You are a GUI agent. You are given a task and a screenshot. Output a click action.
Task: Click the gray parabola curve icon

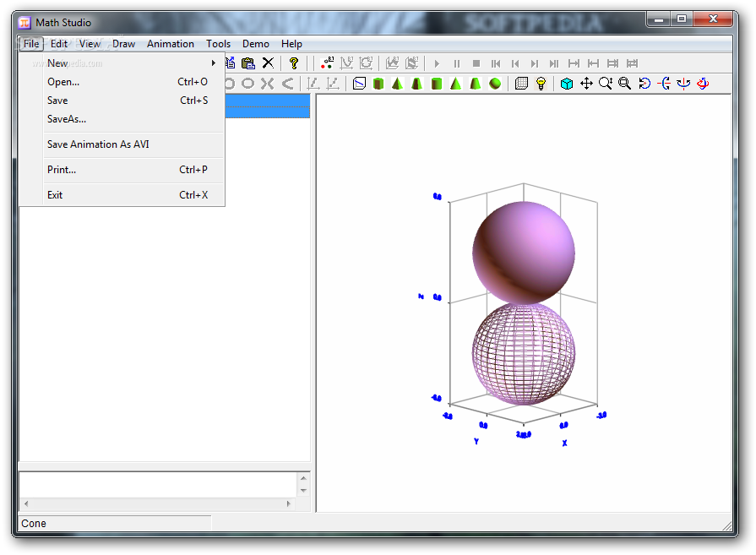click(287, 84)
